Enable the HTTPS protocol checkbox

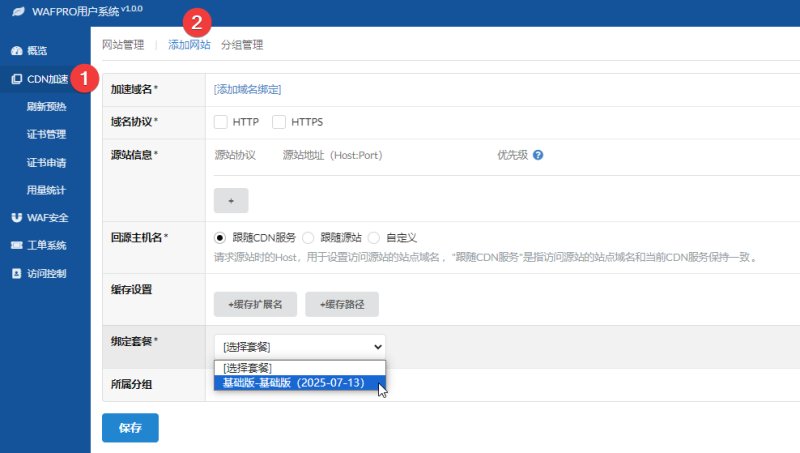click(279, 122)
